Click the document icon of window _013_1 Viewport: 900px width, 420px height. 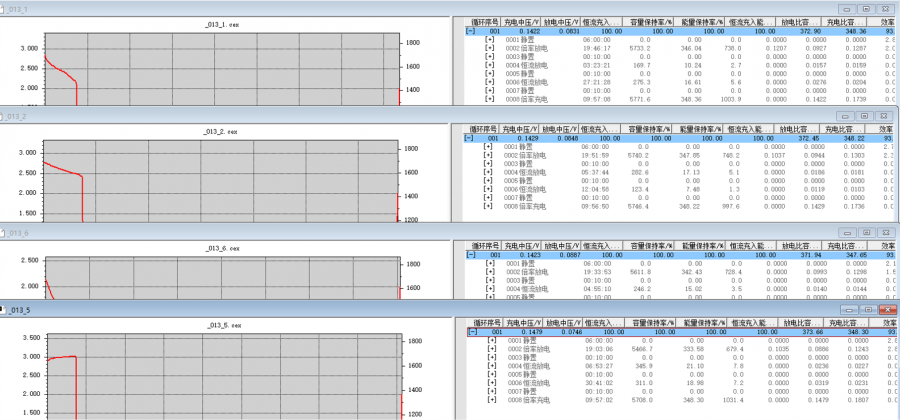tap(4, 7)
